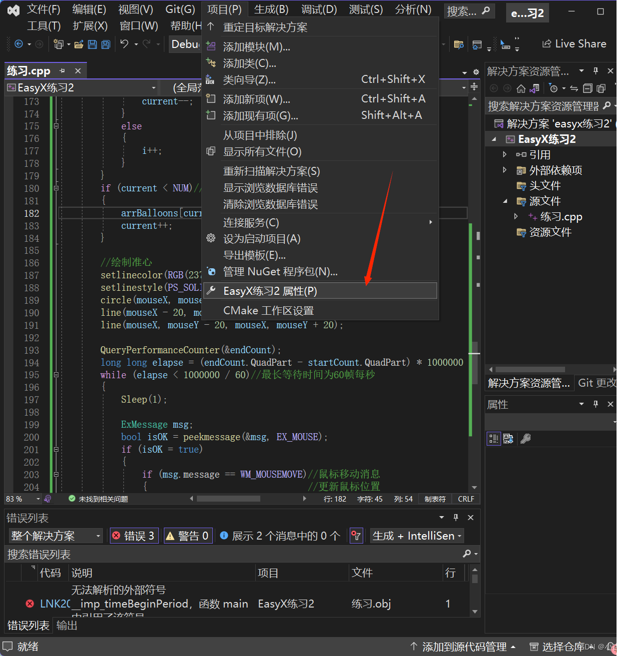
Task: Click the Categorized view icon in Properties panel
Action: tap(494, 439)
